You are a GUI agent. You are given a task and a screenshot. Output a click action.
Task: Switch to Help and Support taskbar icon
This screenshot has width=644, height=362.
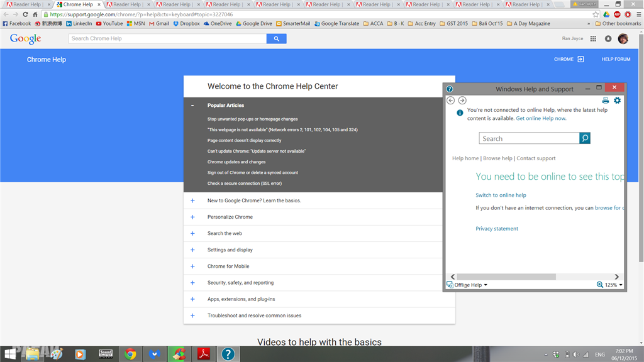[228, 354]
